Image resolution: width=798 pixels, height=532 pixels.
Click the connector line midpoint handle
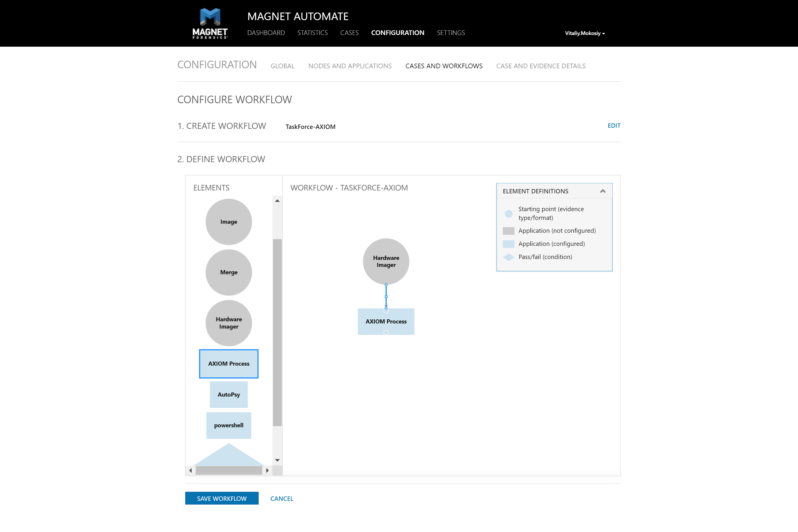coord(386,297)
